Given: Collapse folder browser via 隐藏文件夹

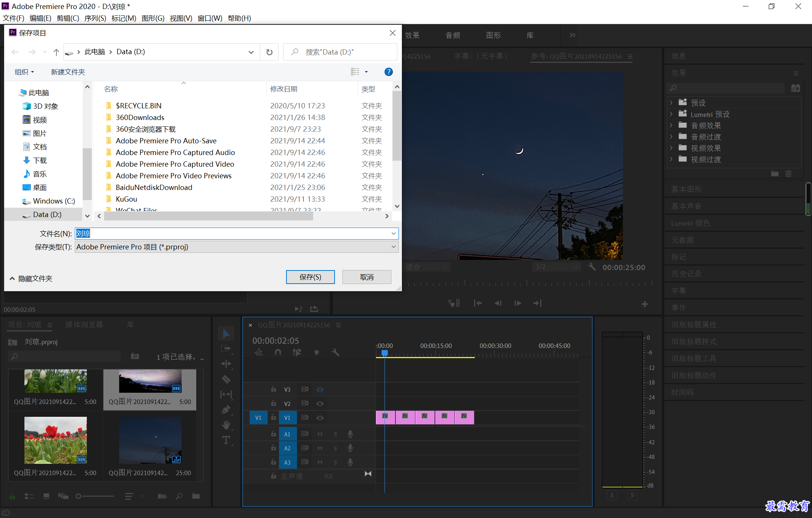Looking at the screenshot, I should coord(31,278).
